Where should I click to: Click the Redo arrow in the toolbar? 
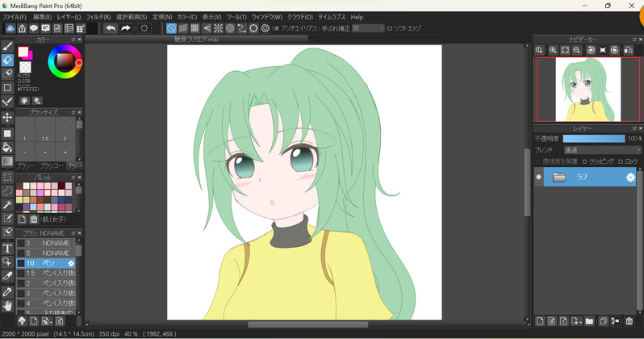coord(126,28)
